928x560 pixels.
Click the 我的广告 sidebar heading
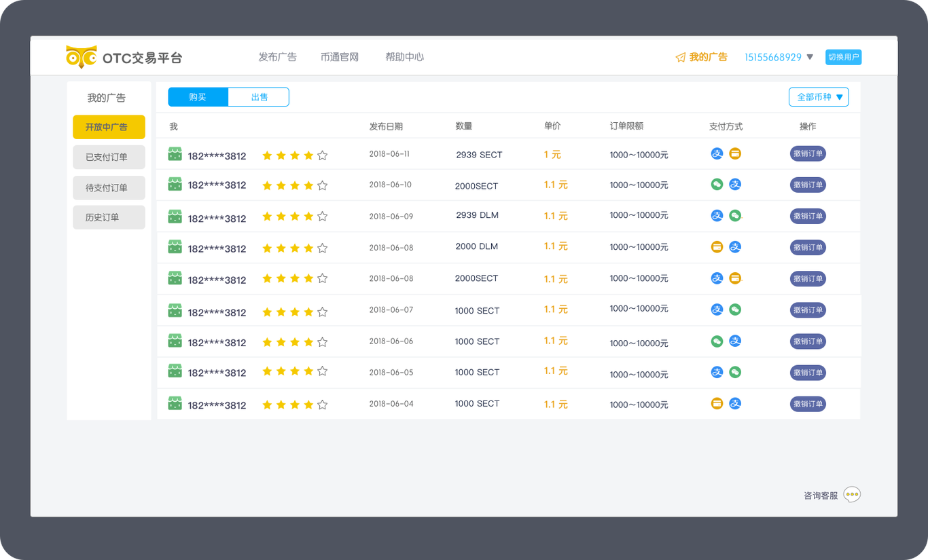pyautogui.click(x=106, y=98)
